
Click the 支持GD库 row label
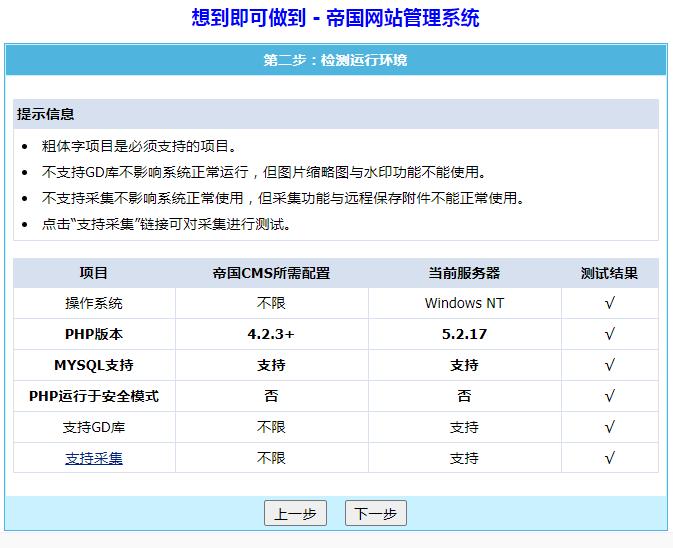(x=94, y=427)
